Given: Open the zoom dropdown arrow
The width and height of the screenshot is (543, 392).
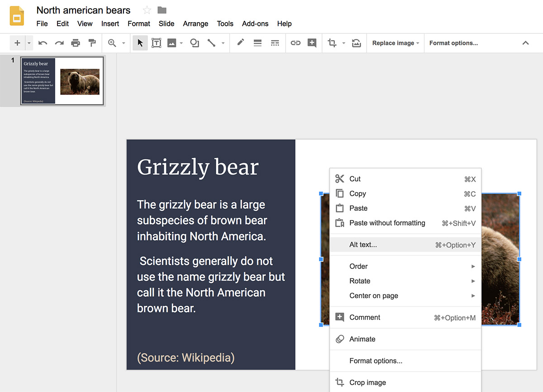Looking at the screenshot, I should click(124, 43).
